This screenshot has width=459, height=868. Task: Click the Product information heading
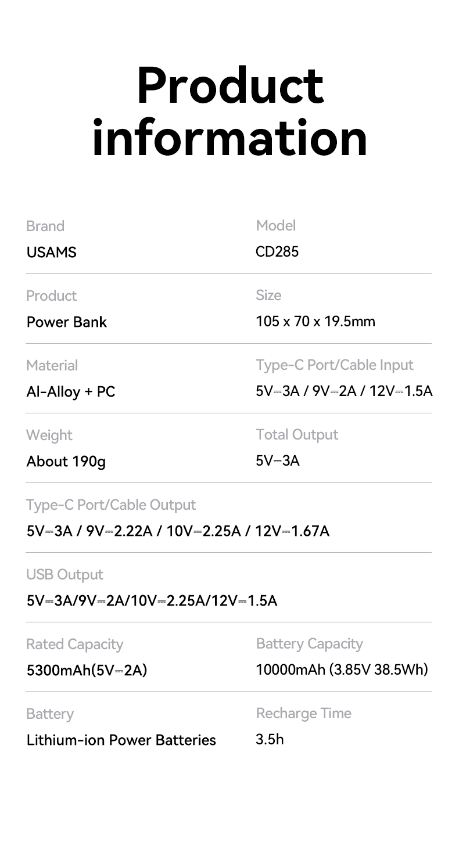click(x=230, y=111)
